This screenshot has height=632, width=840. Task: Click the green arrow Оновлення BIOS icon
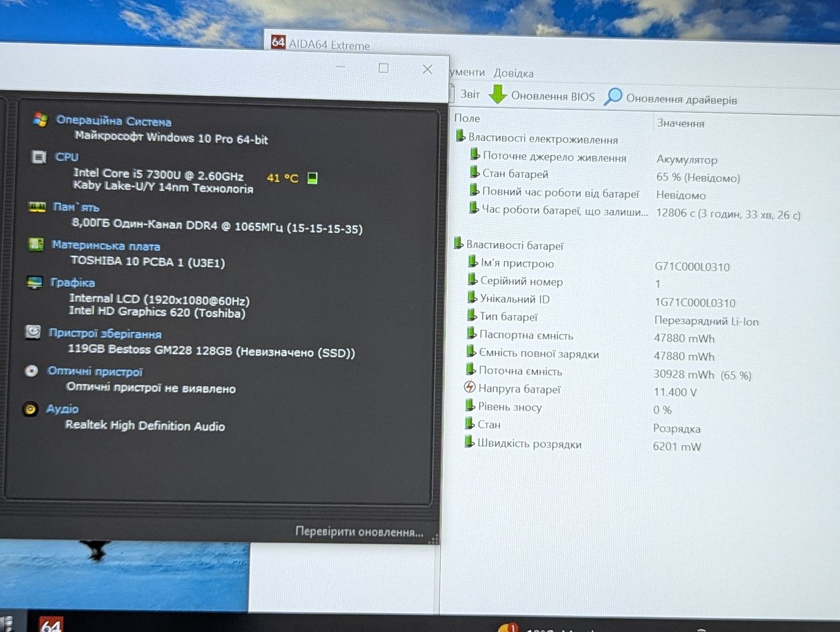[x=498, y=95]
